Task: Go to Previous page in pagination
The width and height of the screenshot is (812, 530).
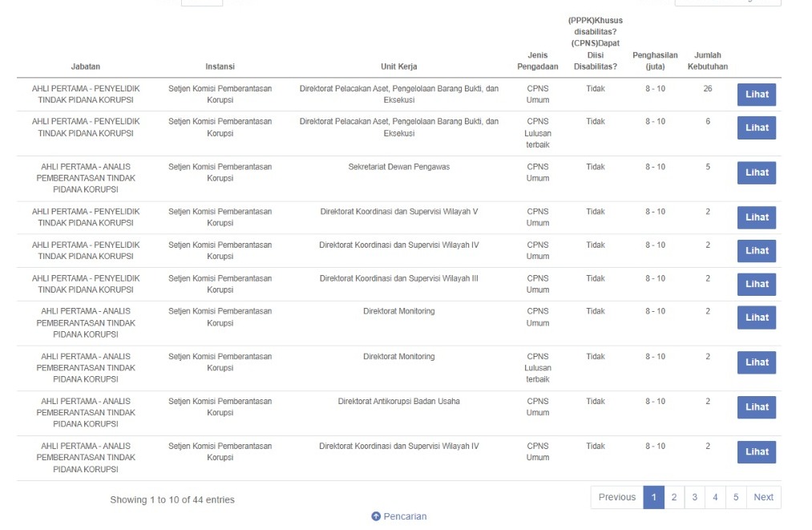Action: tap(616, 497)
